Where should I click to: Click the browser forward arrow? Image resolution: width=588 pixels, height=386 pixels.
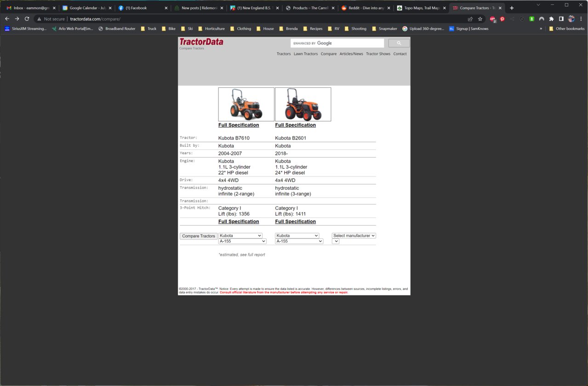[x=17, y=19]
